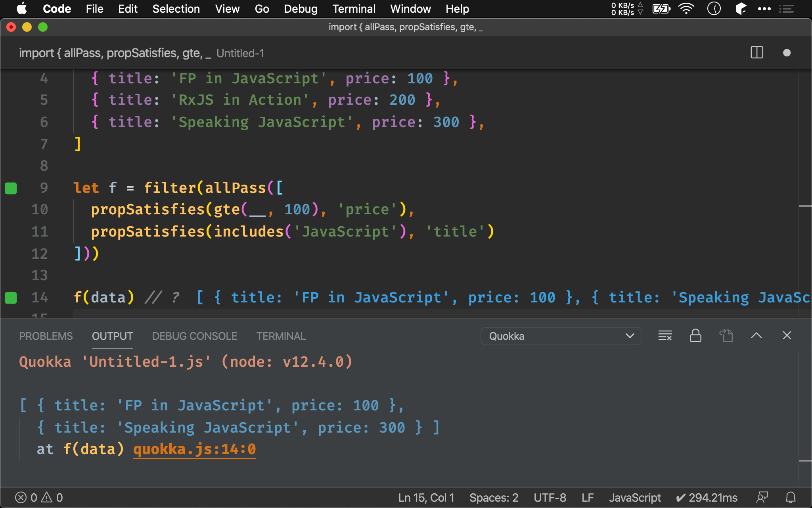The height and width of the screenshot is (508, 812).
Task: Click the three-dots menu bar icon
Action: (x=764, y=9)
